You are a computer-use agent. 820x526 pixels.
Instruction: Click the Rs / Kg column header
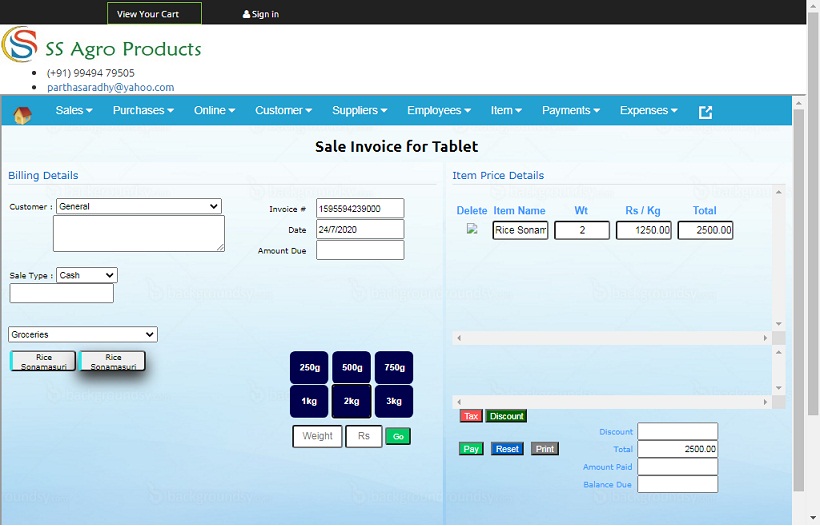(643, 211)
